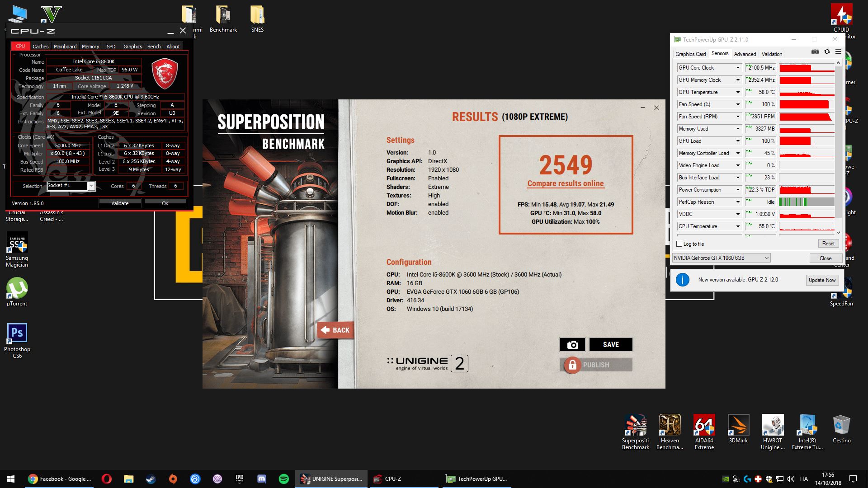Click OK in CPU-Z
Viewport: 868px width, 488px height.
tap(165, 203)
